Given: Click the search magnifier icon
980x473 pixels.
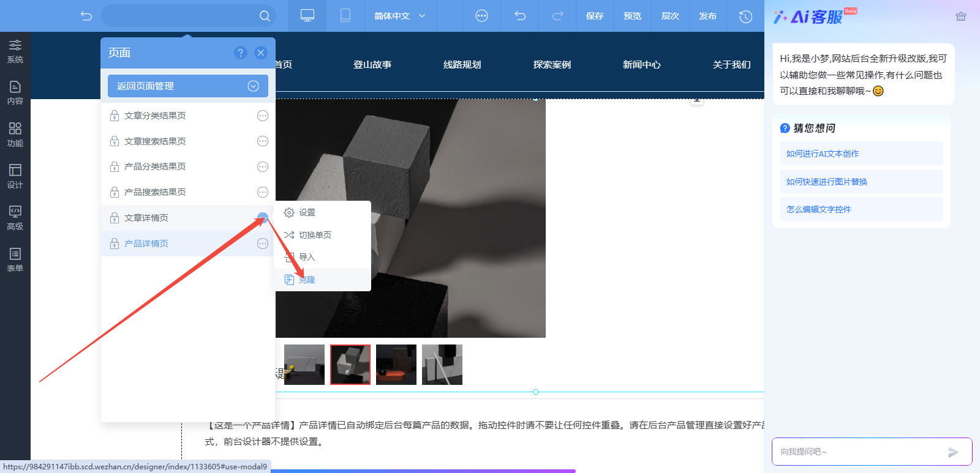Looking at the screenshot, I should coord(265,16).
